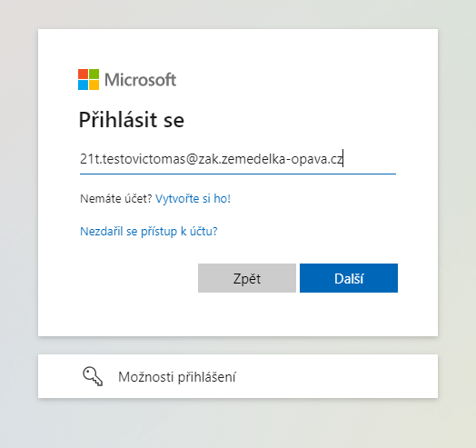
Task: Click the Microsoft wordmark text
Action: click(140, 80)
